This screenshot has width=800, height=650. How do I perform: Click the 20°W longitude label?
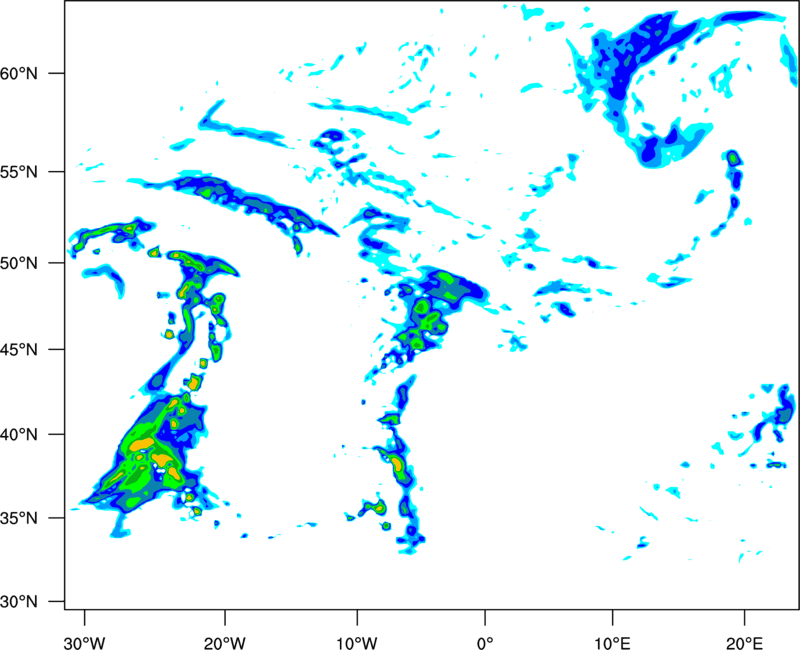(x=225, y=643)
